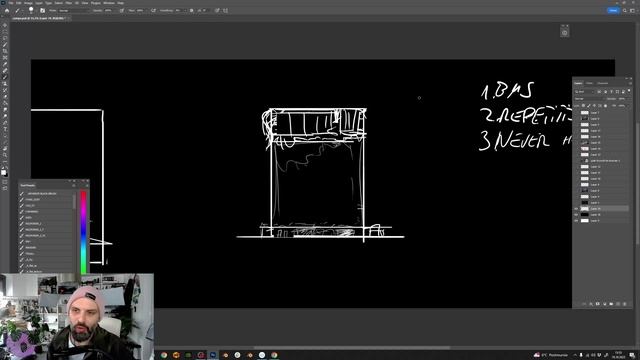Screen dimensions: 640x360
Task: Show the topmost layer in Layers panel
Action: click(x=576, y=113)
